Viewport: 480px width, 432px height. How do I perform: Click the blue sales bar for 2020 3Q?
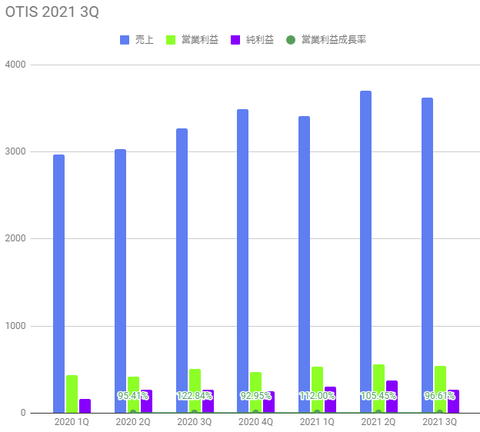(182, 271)
